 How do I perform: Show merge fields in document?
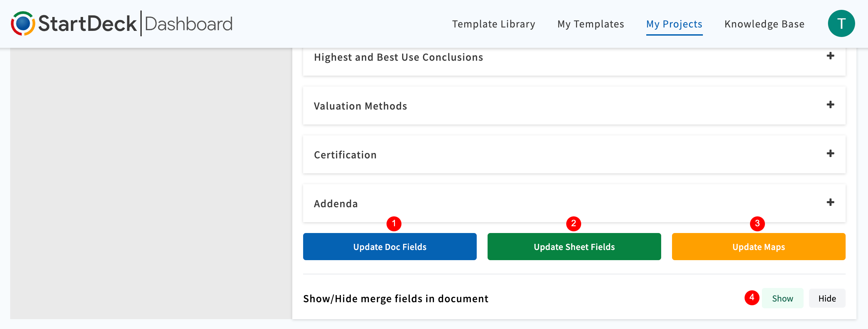783,298
